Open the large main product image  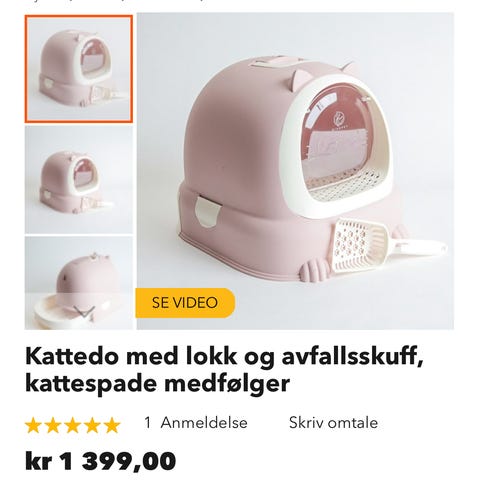click(295, 171)
